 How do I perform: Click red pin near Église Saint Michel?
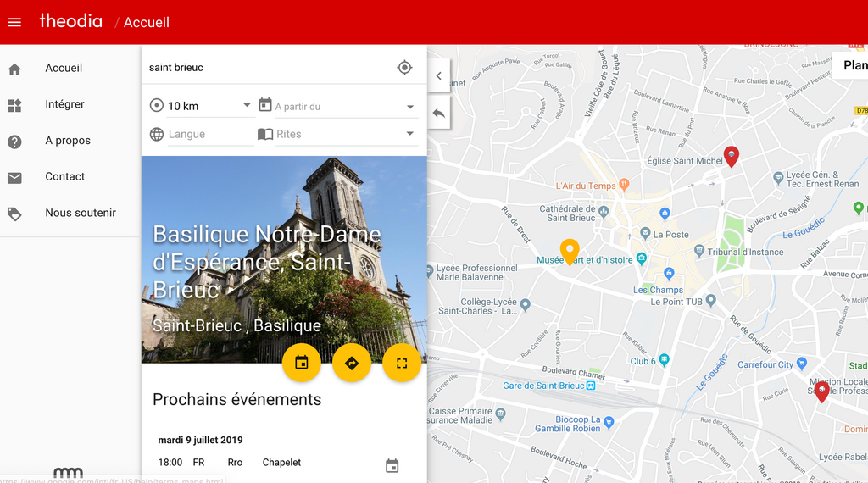click(x=732, y=156)
